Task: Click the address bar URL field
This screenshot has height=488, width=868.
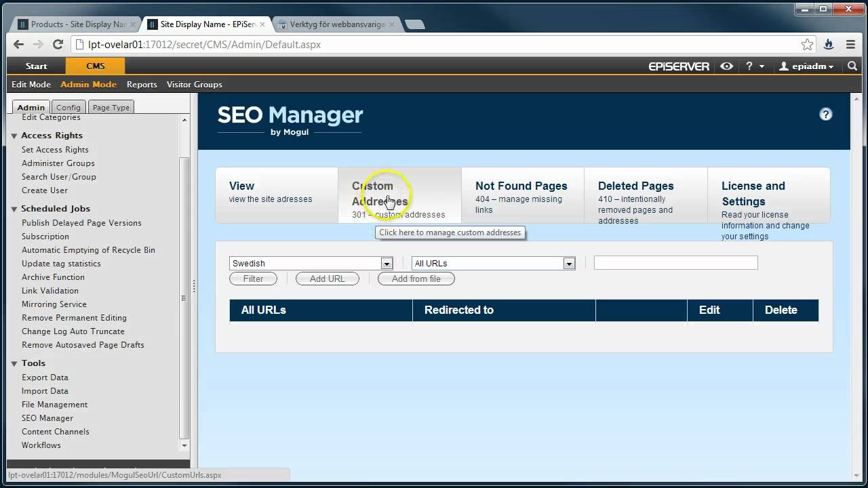Action: (434, 45)
